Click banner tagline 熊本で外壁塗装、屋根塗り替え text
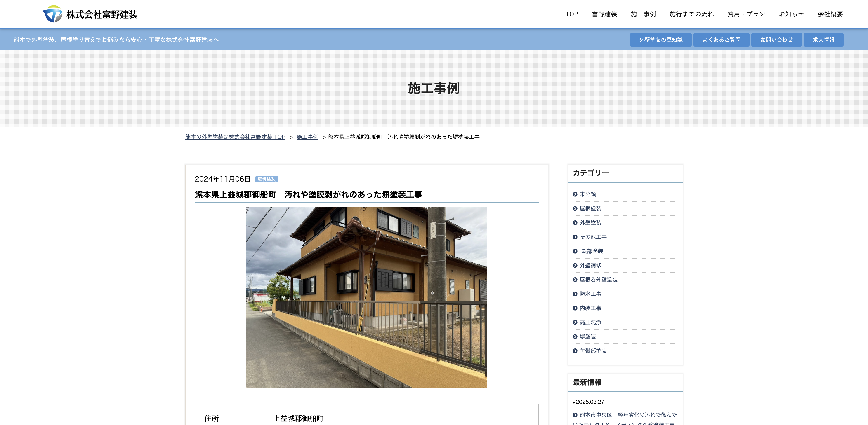Viewport: 868px width, 425px height. (116, 40)
